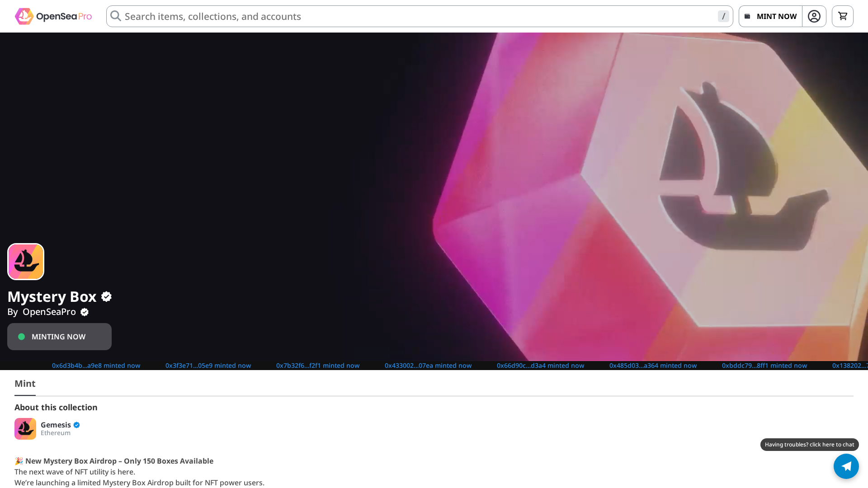868x488 pixels.
Task: Select the About this collection heading
Action: [x=56, y=408]
